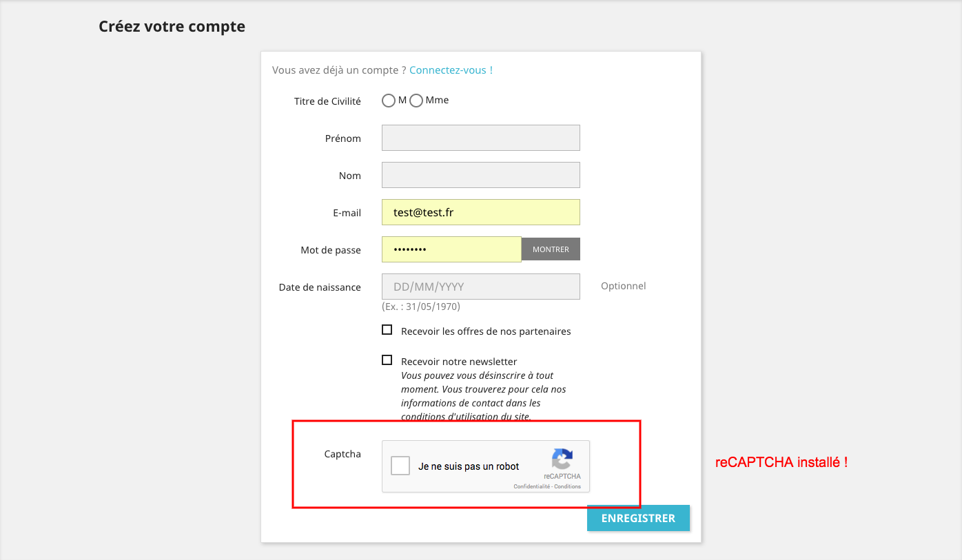
Task: Select the E-mail field containing test@test.fr
Action: (x=480, y=212)
